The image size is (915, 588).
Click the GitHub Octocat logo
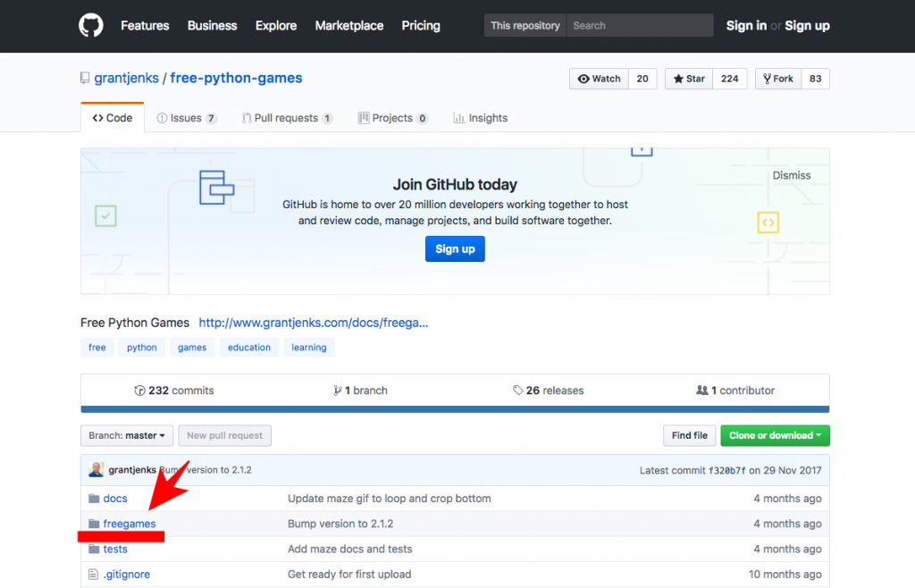tap(91, 26)
